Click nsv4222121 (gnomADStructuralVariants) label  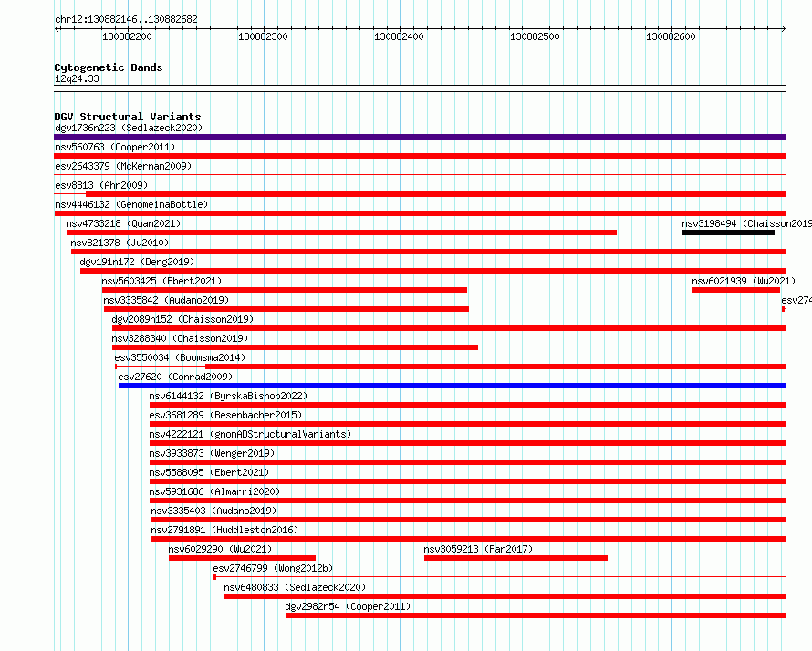coord(250,434)
